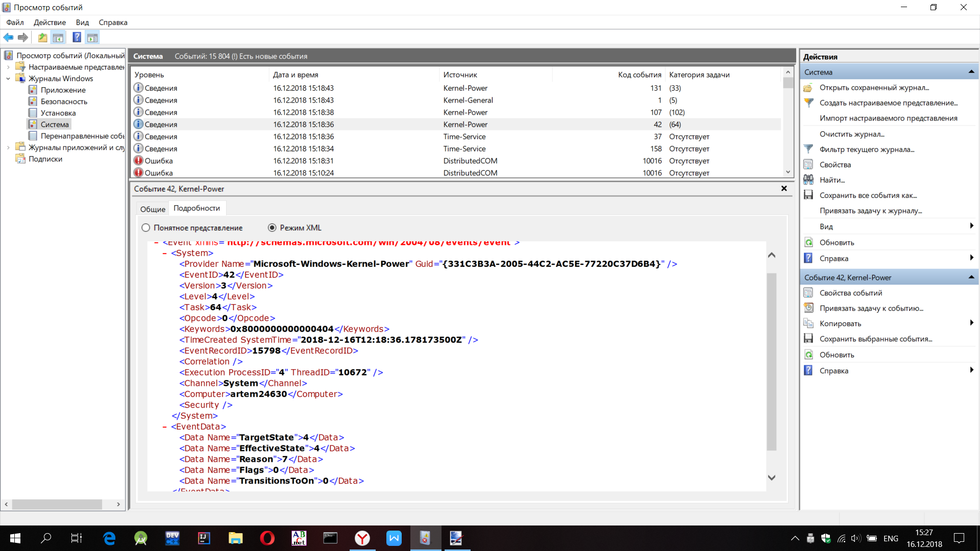Collapse Журналы Windows tree node
The width and height of the screenshot is (980, 551).
pyautogui.click(x=8, y=79)
